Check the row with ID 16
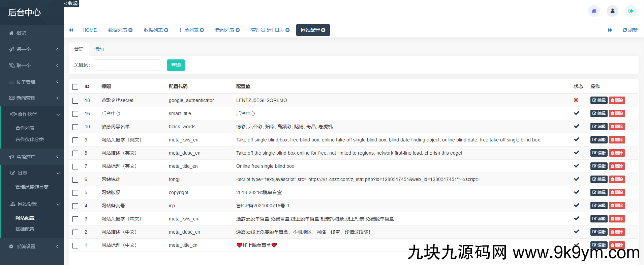Viewport: 644px width, 265px height. (x=75, y=114)
